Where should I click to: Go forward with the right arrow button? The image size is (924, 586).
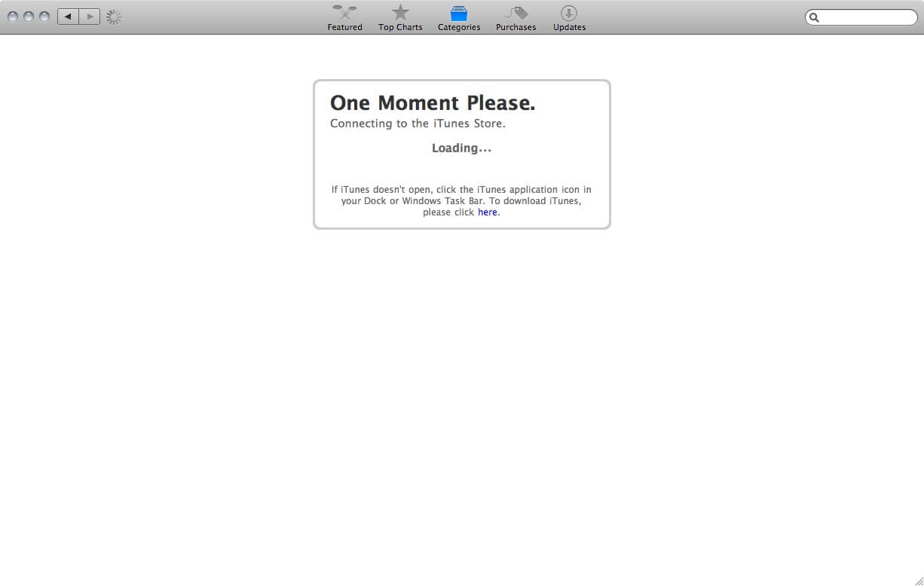pyautogui.click(x=90, y=17)
